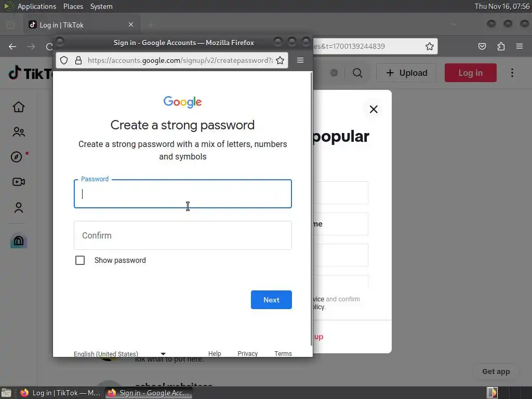Open the Pocket save icon

(482, 46)
